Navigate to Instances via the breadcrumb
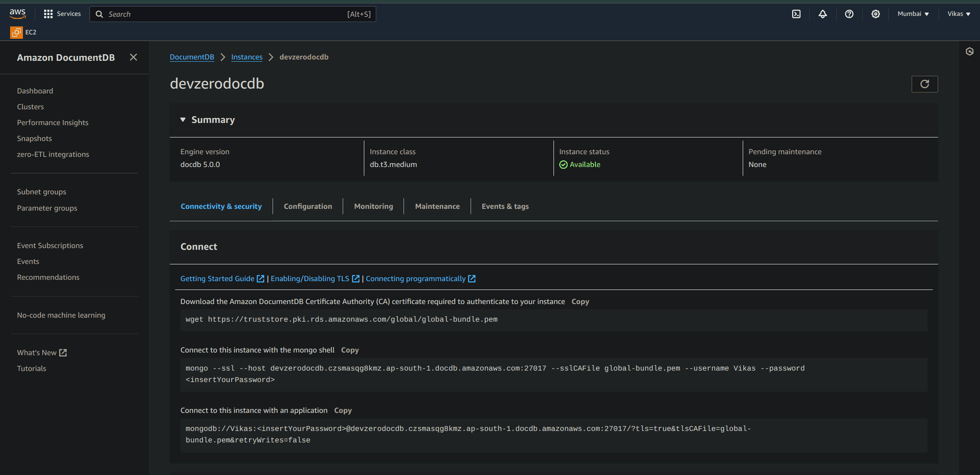The image size is (980, 475). [x=247, y=57]
